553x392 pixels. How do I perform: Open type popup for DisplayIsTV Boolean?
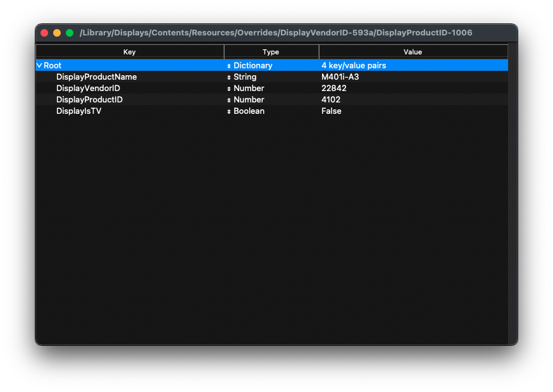point(229,111)
